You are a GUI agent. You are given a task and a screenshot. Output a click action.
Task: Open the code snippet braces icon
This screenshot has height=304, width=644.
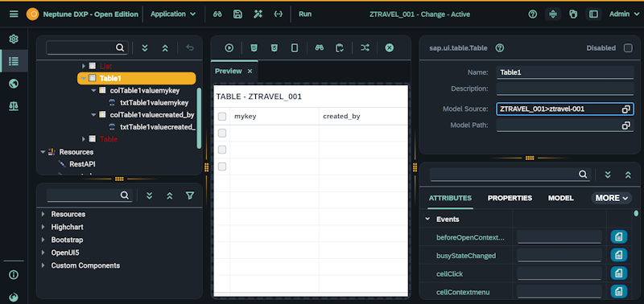click(x=278, y=14)
